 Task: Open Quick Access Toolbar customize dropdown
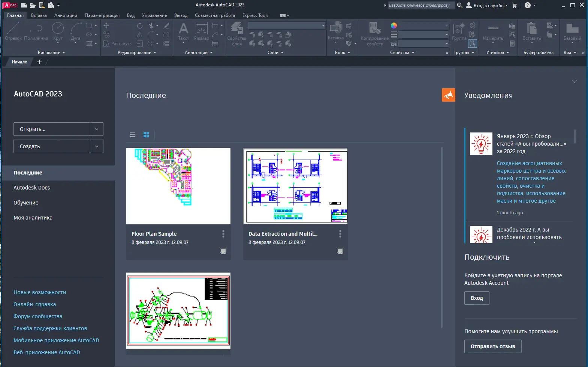pos(58,5)
